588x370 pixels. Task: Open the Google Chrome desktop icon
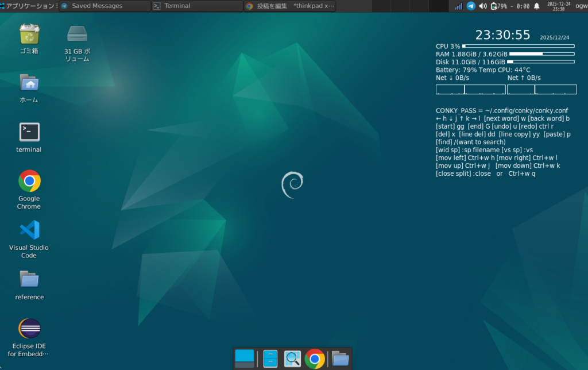[29, 182]
